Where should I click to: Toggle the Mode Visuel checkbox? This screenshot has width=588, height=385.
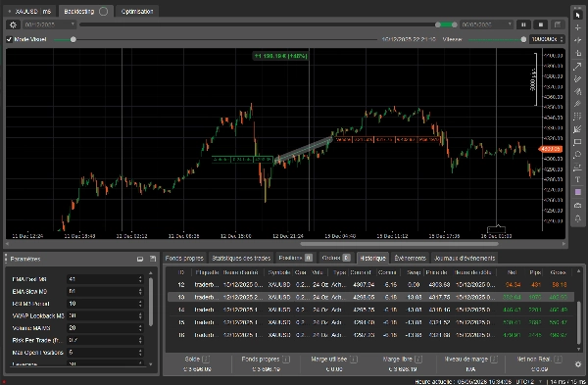(10, 39)
